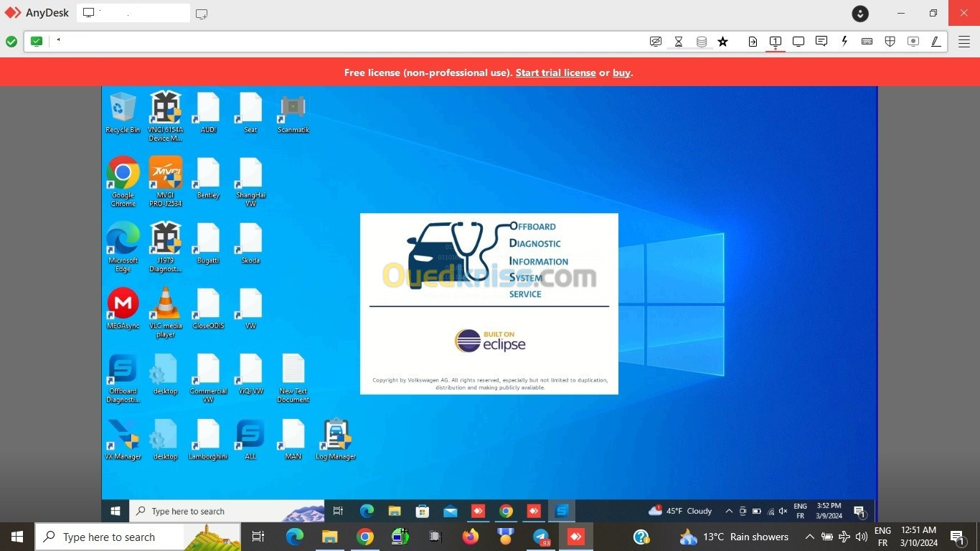Select the ShangHai VW shortcut
This screenshot has height=551, width=980.
coord(250,181)
